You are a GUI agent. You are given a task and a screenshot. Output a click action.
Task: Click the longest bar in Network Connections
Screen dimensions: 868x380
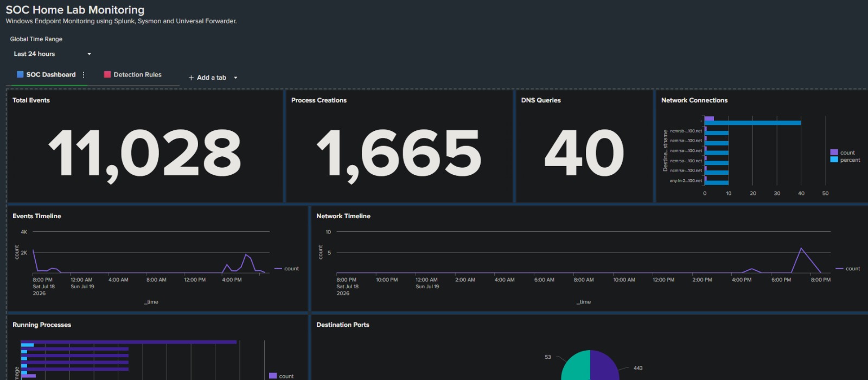click(x=752, y=123)
